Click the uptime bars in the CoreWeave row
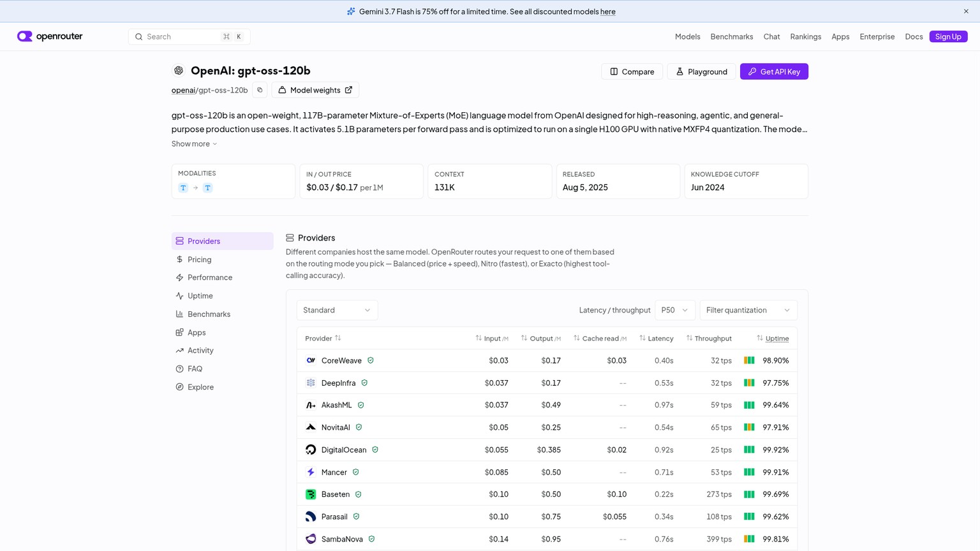Screen dimensions: 980x551 (749, 360)
